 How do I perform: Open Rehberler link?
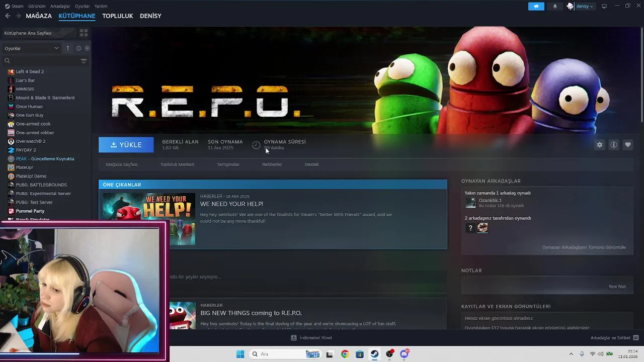point(272,164)
